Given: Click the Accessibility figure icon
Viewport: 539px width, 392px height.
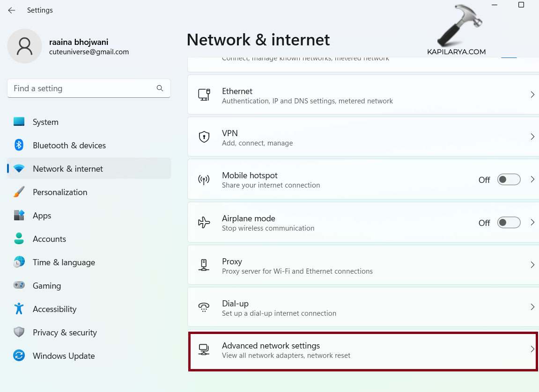Looking at the screenshot, I should [x=19, y=309].
